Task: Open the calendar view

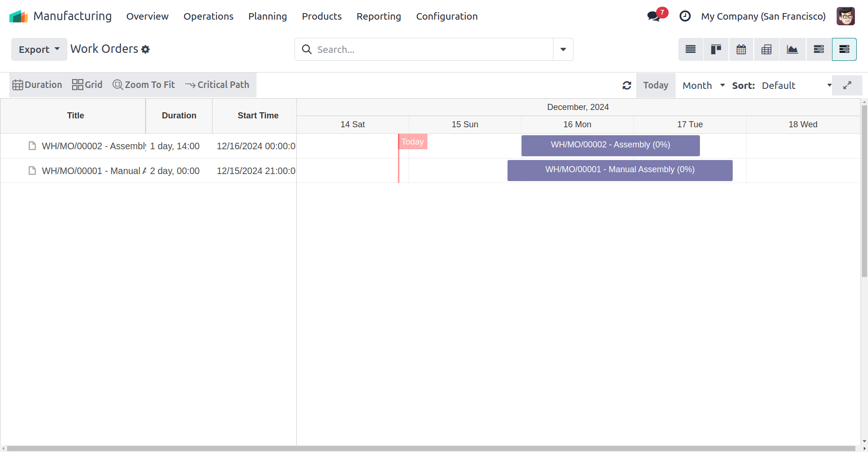Action: point(741,50)
